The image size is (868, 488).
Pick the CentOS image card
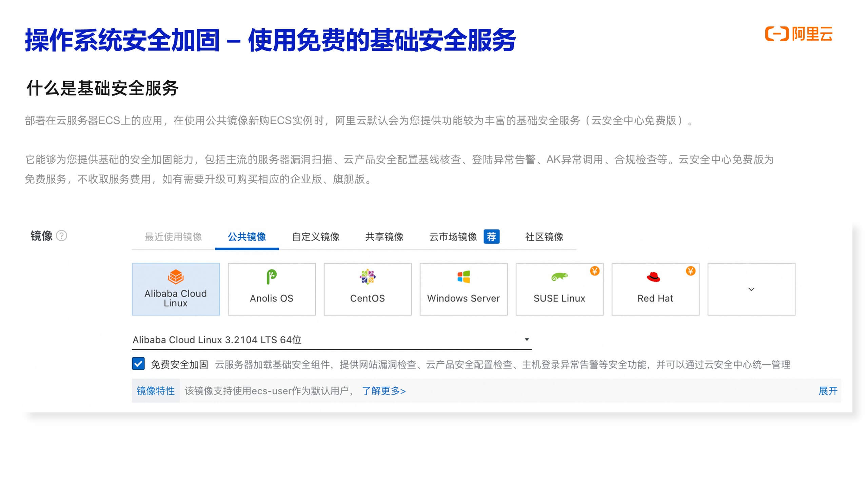pyautogui.click(x=368, y=289)
